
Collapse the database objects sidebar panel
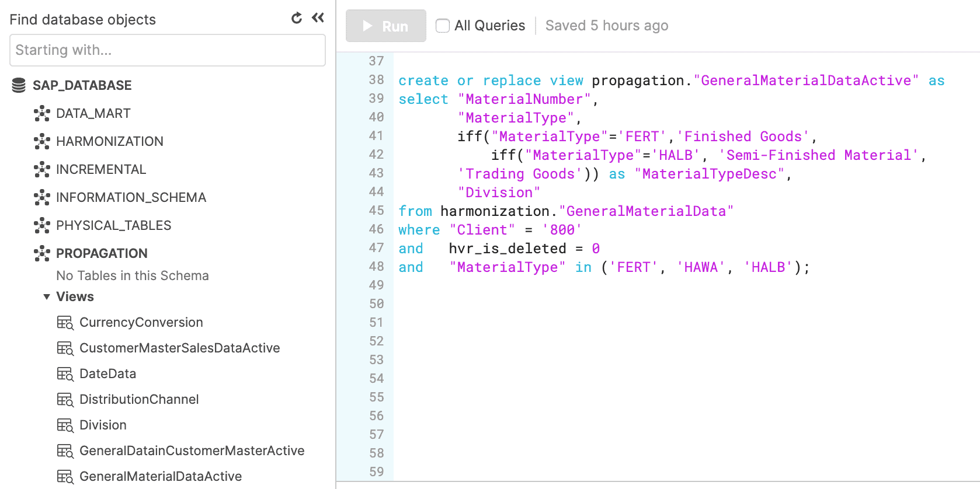pos(318,18)
